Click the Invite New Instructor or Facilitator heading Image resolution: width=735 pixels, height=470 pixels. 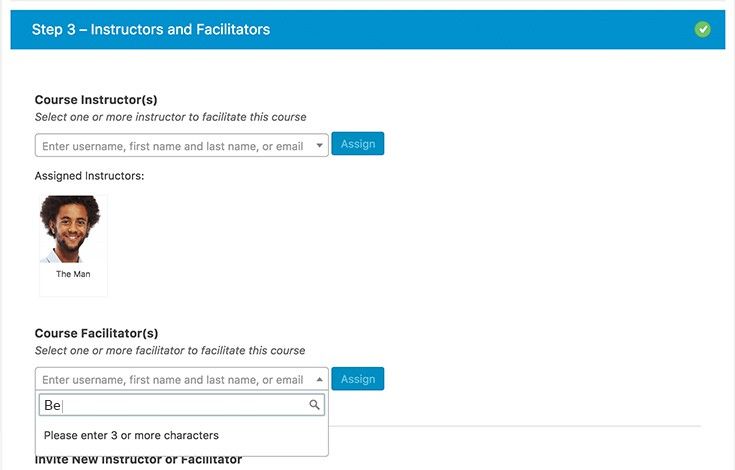[138, 460]
